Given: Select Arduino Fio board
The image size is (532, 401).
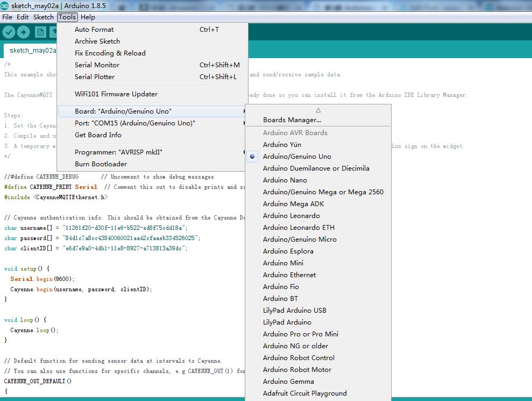Looking at the screenshot, I should (x=318, y=287).
